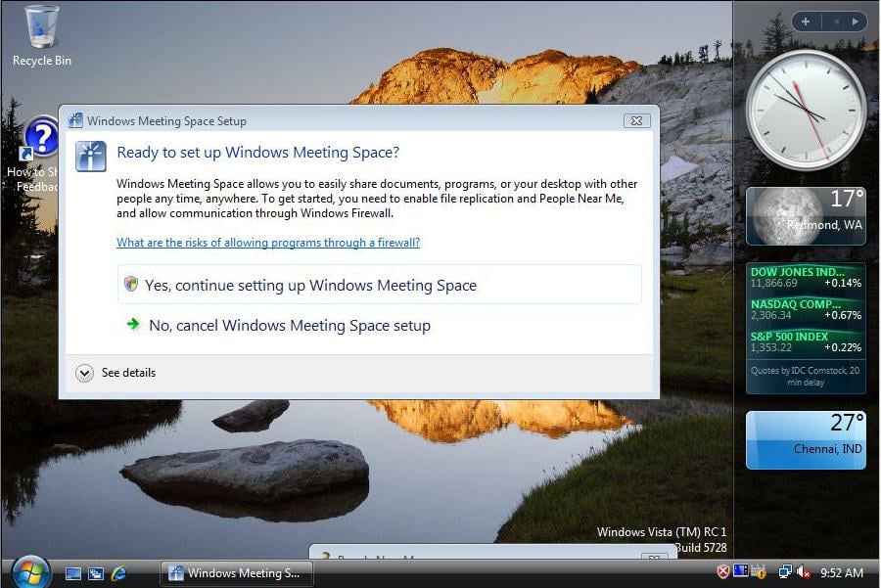Select the NASDAQ COMP stock row
881x588 pixels.
[x=806, y=309]
